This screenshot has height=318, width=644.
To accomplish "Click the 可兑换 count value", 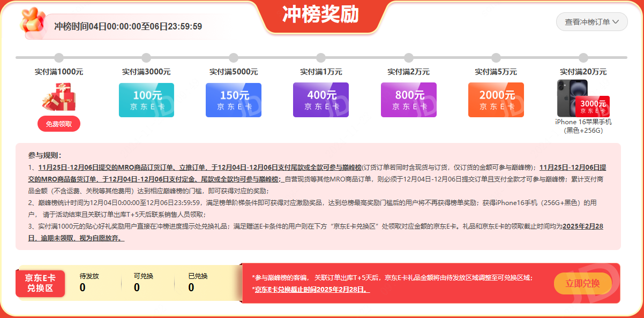I will 137,288.
